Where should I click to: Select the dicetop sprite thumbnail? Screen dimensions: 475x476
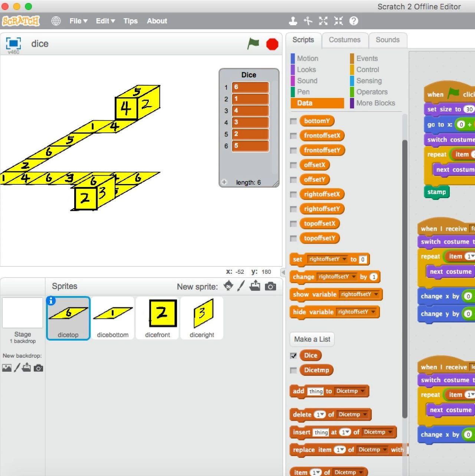coord(68,318)
